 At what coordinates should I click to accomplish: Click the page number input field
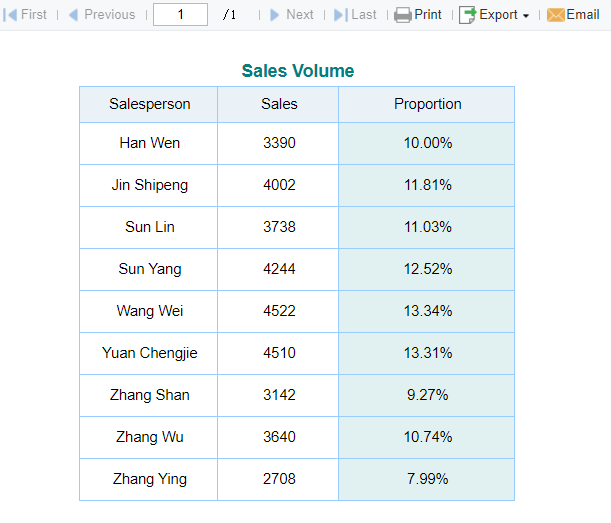[180, 15]
